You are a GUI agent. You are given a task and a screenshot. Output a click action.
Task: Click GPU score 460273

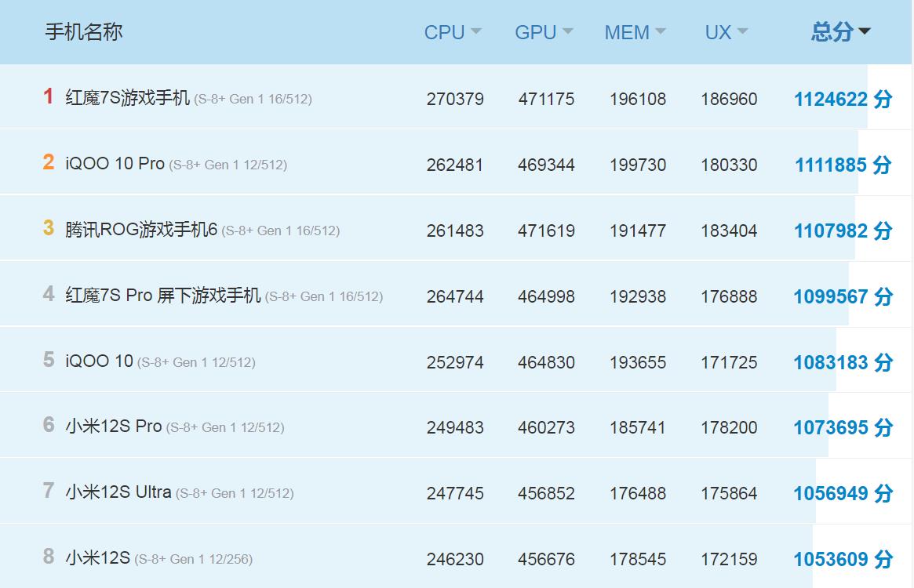546,428
